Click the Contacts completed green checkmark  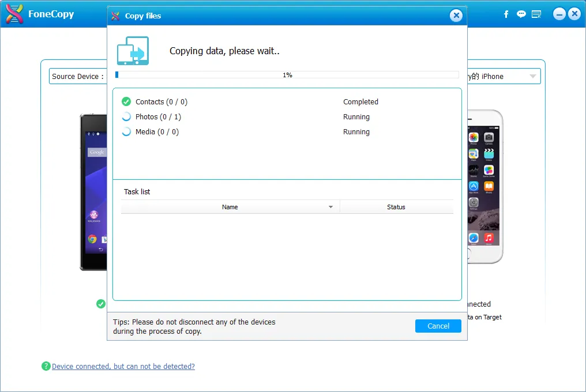[126, 101]
